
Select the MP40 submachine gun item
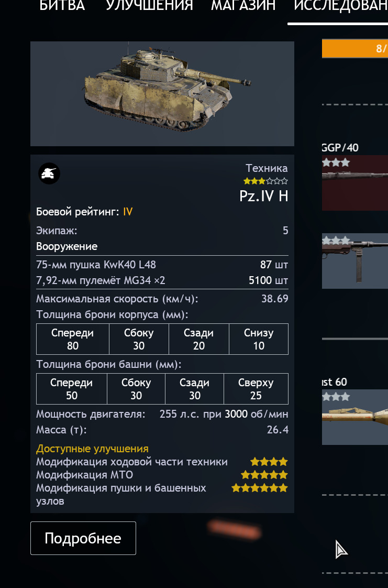click(355, 261)
